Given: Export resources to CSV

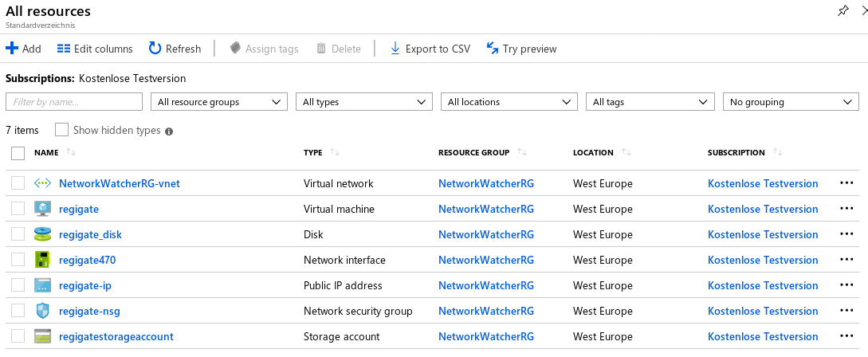Looking at the screenshot, I should (x=430, y=49).
